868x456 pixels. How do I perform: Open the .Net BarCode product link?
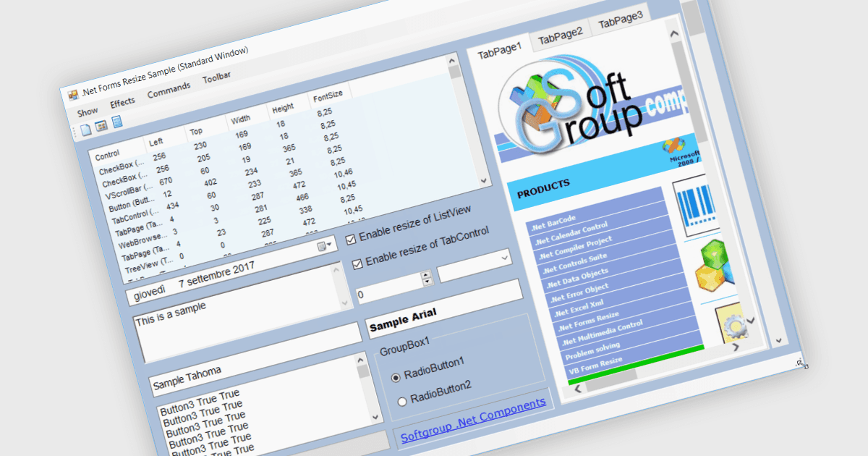point(553,222)
